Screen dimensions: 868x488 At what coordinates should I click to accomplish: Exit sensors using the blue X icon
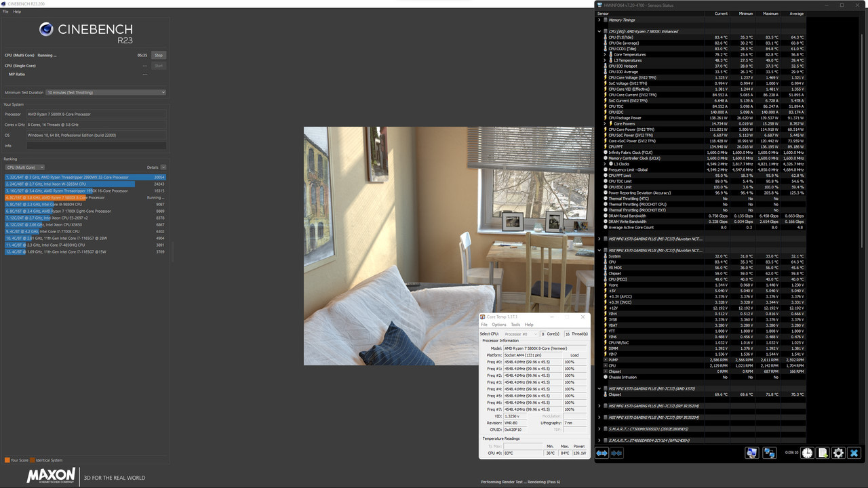(856, 452)
